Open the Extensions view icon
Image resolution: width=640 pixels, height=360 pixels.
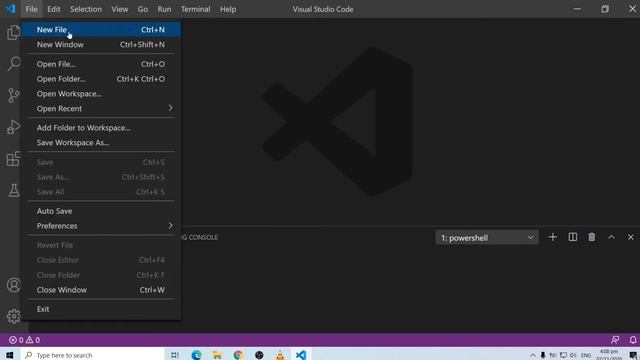(13, 159)
